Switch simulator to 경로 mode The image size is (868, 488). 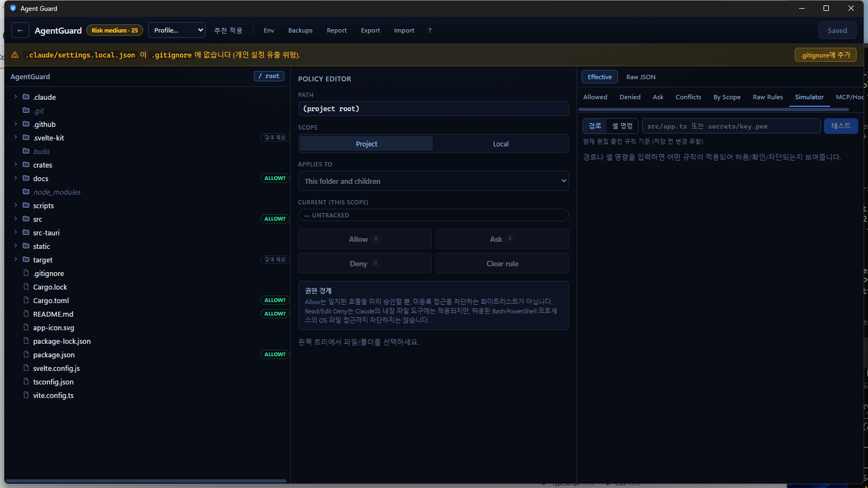coord(595,126)
